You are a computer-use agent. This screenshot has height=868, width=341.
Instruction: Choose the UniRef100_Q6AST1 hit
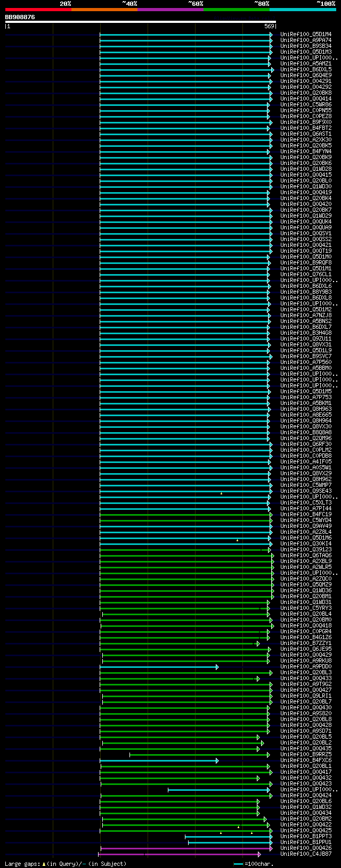coord(306,134)
